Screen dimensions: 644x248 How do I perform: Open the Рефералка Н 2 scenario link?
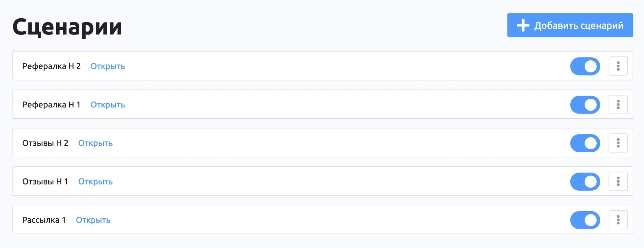[108, 66]
